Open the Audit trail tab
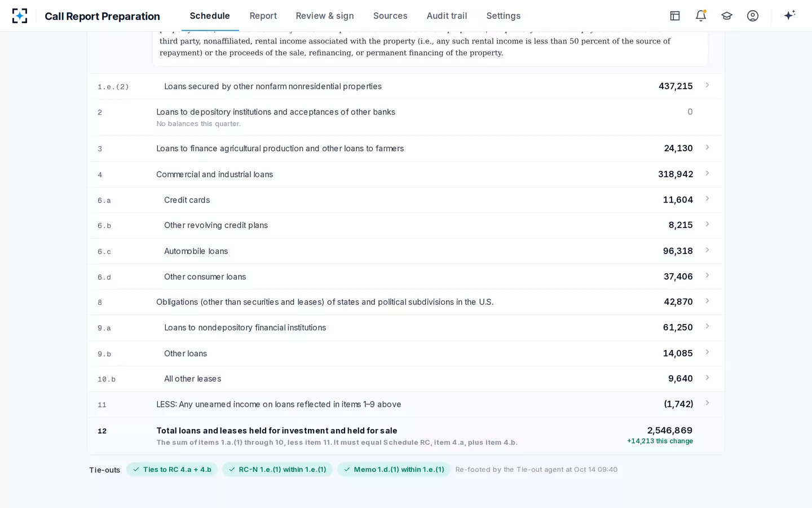Image resolution: width=812 pixels, height=508 pixels. tap(447, 16)
